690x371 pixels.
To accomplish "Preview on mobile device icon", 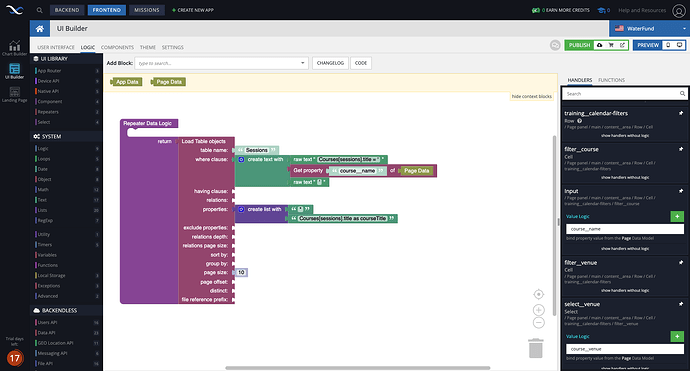I will pos(668,45).
